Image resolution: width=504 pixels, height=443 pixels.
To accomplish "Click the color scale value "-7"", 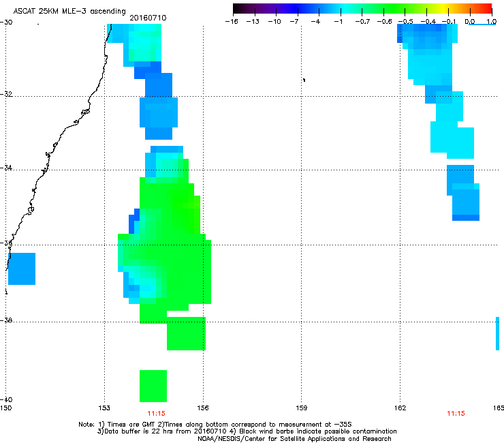I will point(294,22).
